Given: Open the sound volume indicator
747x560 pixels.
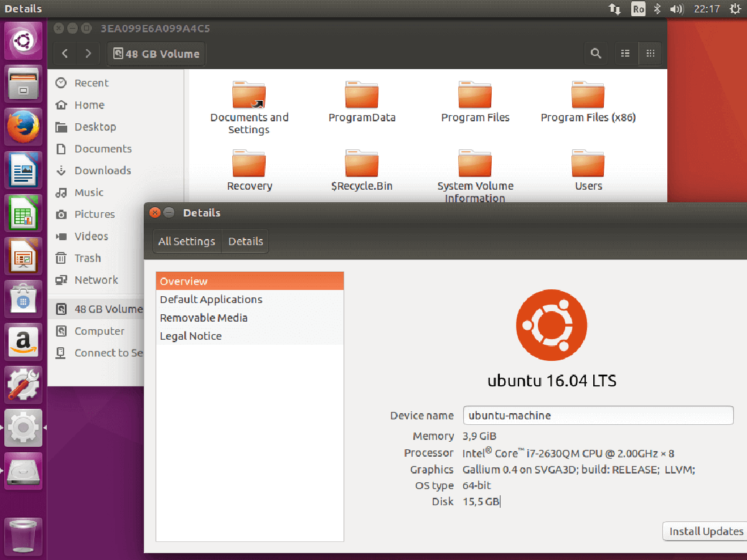Looking at the screenshot, I should click(x=676, y=9).
